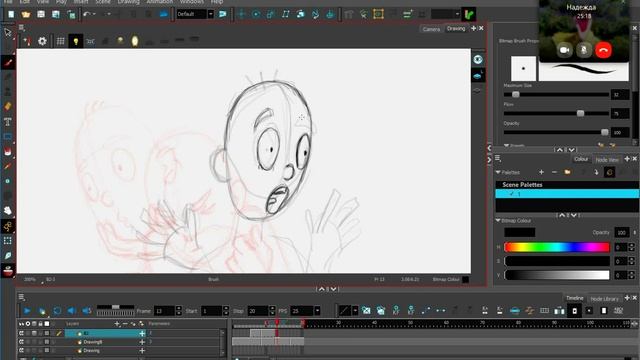The height and width of the screenshot is (360, 640).
Task: Add a new palette with plus icon
Action: 541,172
